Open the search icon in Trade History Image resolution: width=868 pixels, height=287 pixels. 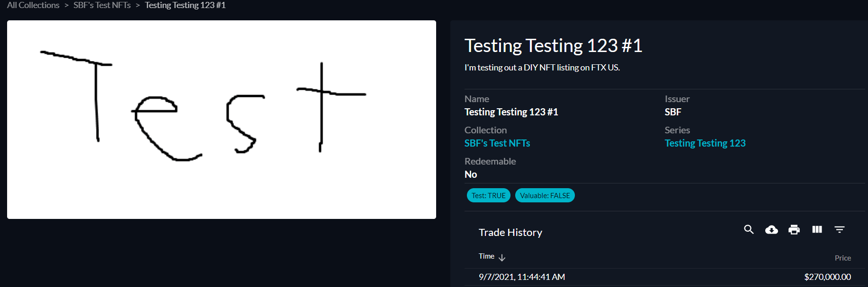[749, 229]
